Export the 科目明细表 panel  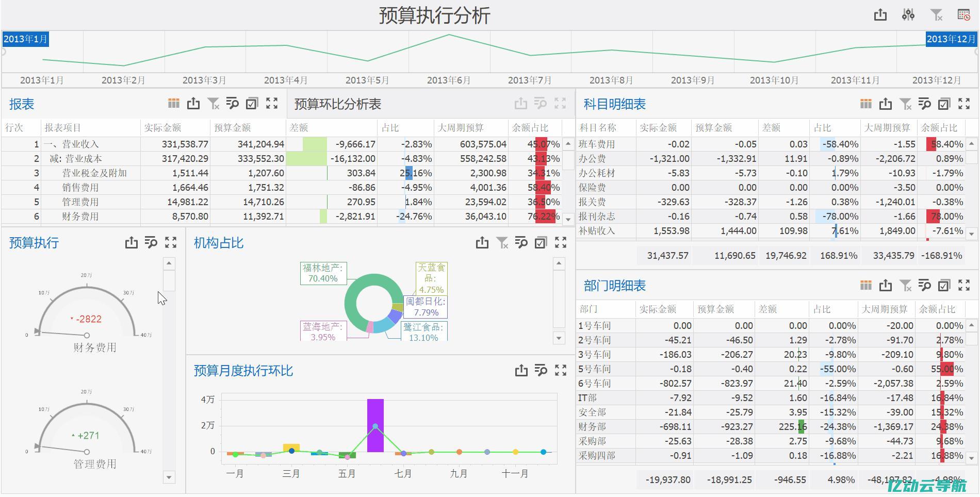click(886, 104)
